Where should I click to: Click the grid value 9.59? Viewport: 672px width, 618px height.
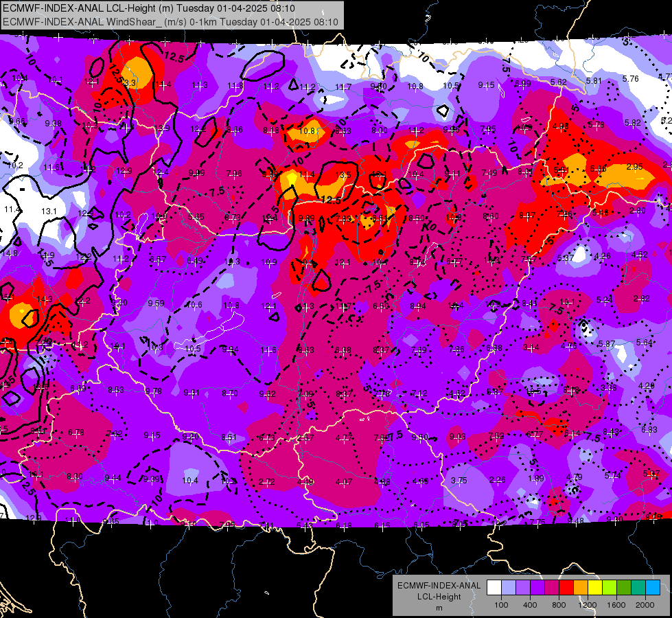coord(156,303)
